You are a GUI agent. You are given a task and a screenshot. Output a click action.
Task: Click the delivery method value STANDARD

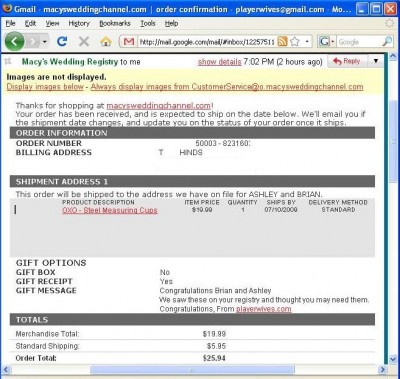(x=338, y=210)
